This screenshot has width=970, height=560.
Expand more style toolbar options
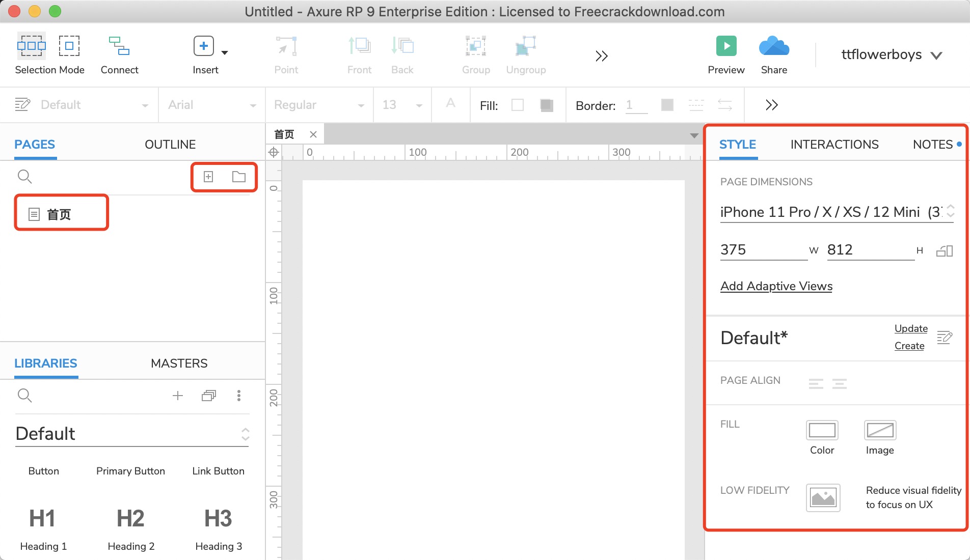click(772, 105)
